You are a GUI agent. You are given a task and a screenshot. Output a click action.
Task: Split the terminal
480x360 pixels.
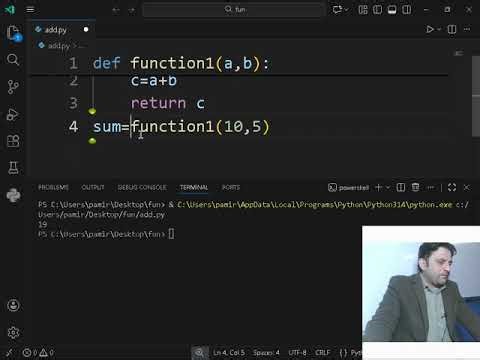point(401,188)
